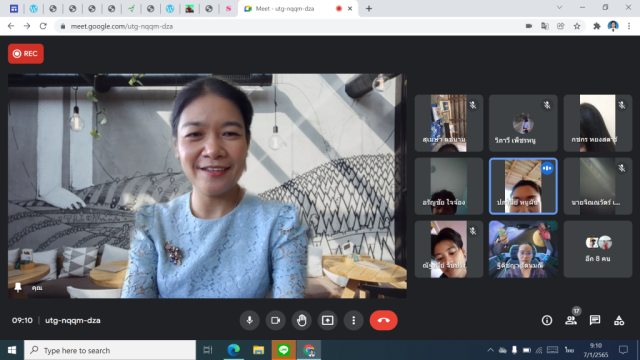Open the chat with everyone icon
The width and height of the screenshot is (640, 360).
click(x=595, y=320)
